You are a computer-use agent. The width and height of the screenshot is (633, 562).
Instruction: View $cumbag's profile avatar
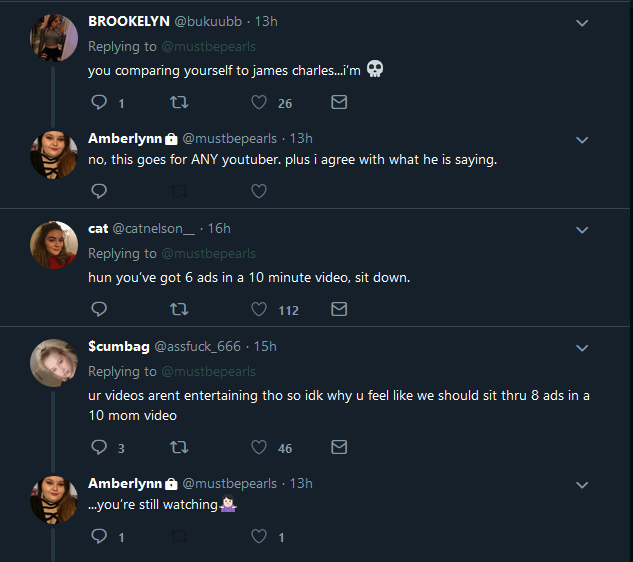54,363
